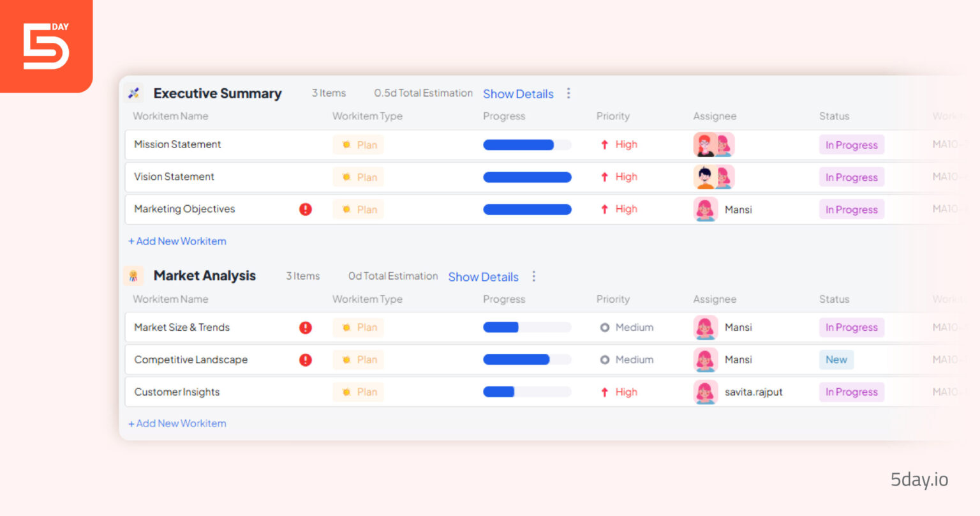This screenshot has height=516, width=980.
Task: Click the High priority arrow for Customer Insights
Action: tap(605, 392)
